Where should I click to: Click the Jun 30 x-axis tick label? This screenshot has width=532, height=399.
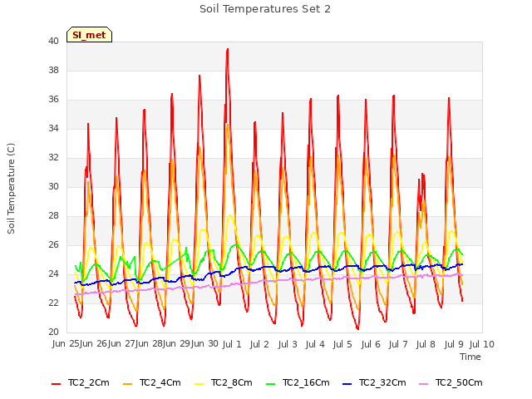[204, 343]
